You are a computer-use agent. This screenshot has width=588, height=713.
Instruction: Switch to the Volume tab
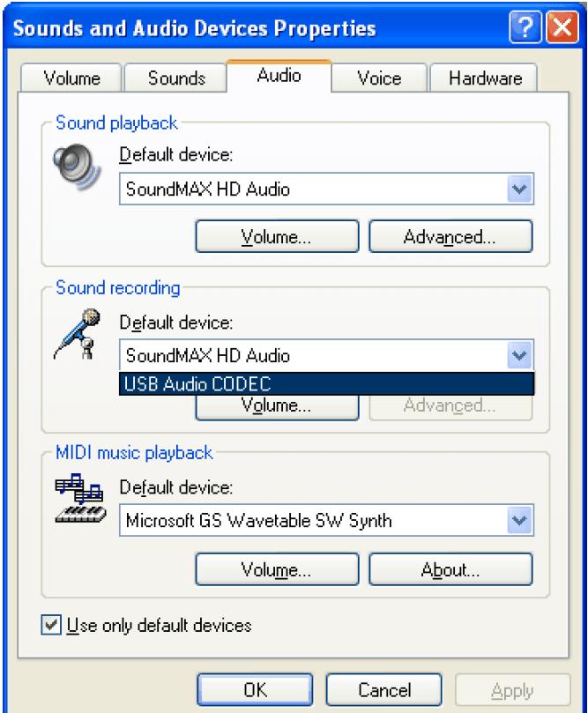pyautogui.click(x=71, y=78)
